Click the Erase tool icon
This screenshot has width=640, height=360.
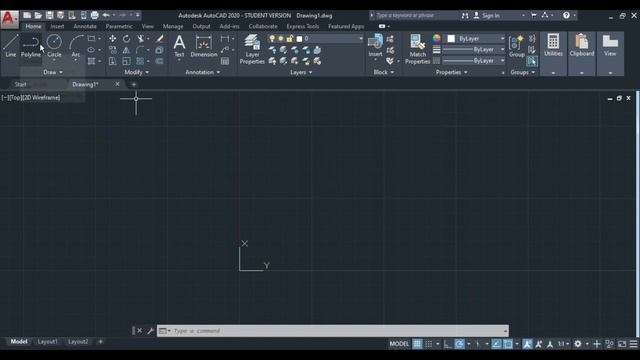(x=160, y=39)
